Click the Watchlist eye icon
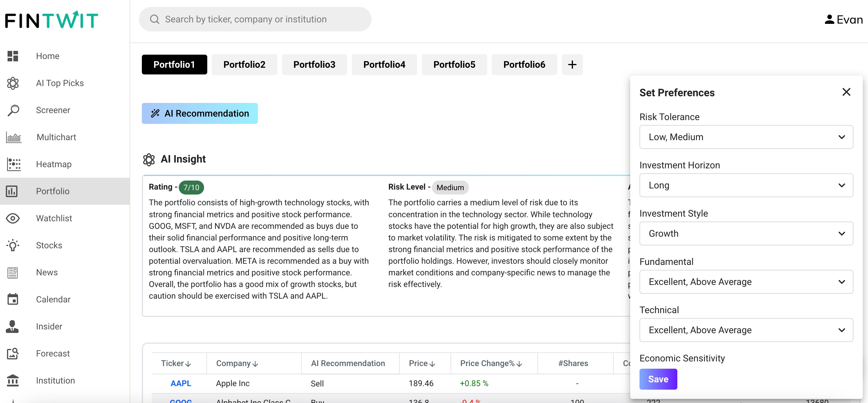Viewport: 868px width, 403px height. tap(13, 218)
